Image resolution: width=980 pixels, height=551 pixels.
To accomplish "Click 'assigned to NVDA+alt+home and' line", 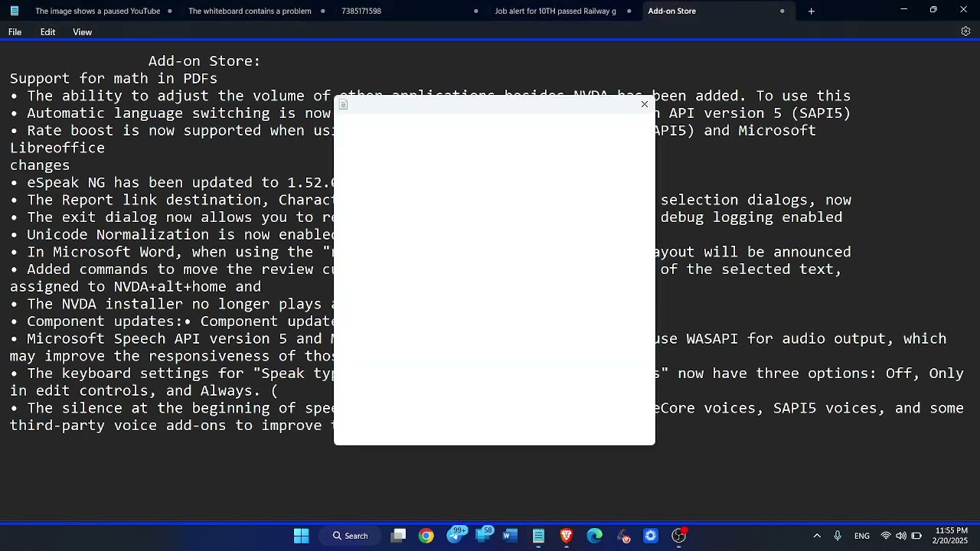I will coord(136,287).
